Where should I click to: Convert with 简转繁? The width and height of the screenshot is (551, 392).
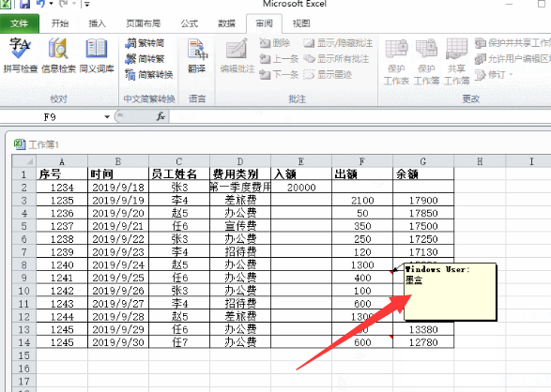145,58
